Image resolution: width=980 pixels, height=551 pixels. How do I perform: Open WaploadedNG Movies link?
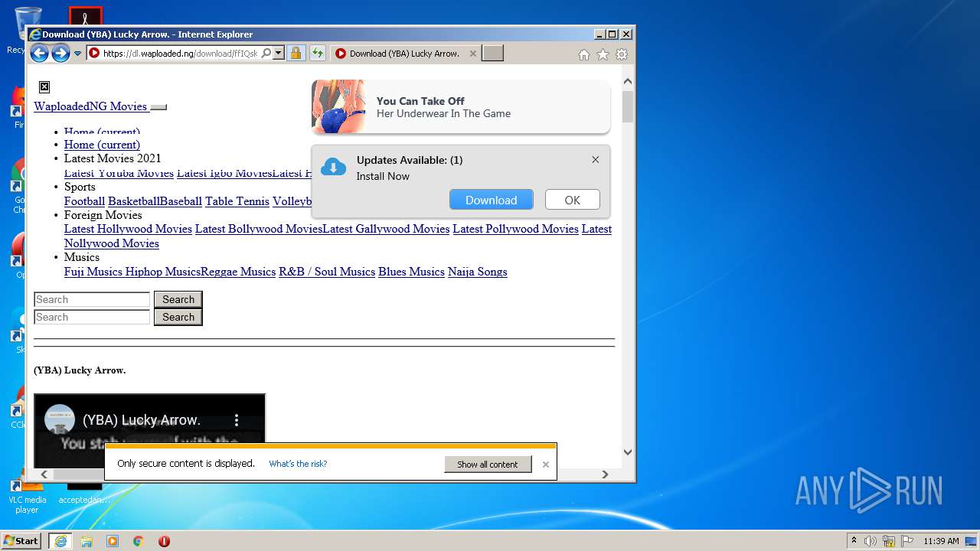pyautogui.click(x=90, y=106)
